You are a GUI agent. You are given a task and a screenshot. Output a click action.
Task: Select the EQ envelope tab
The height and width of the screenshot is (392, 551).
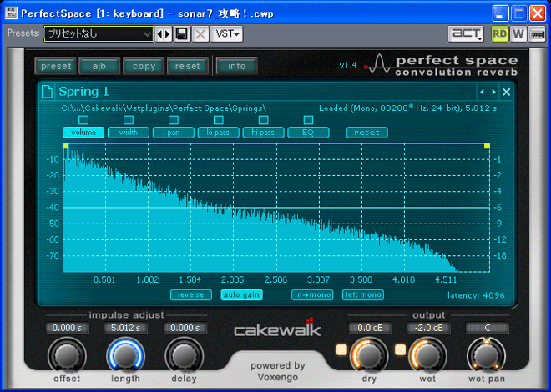[308, 133]
